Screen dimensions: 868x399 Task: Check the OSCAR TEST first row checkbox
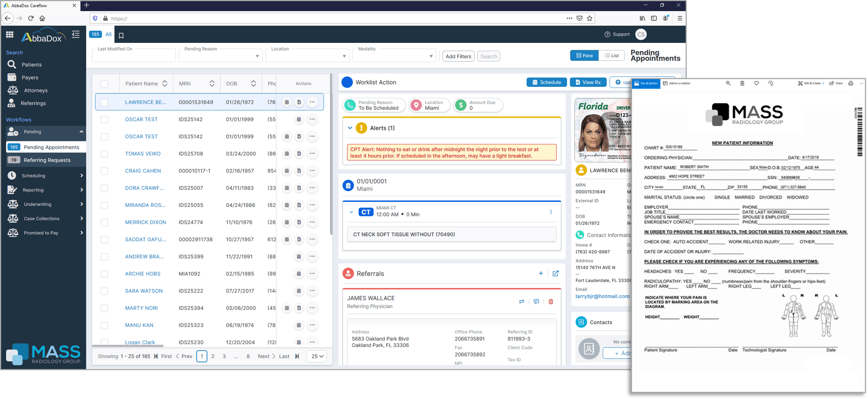click(x=104, y=119)
